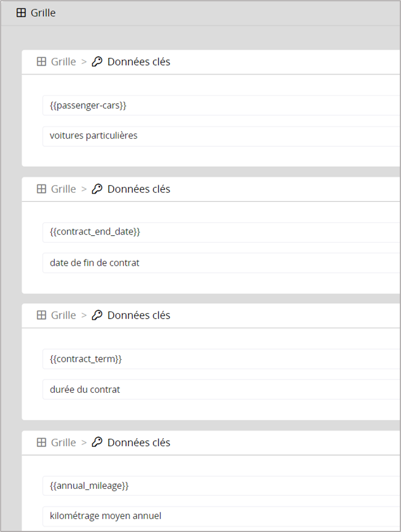Viewport: 401px width, 532px height.
Task: Click the grid icon above the contract_end_date field
Action: click(x=42, y=189)
